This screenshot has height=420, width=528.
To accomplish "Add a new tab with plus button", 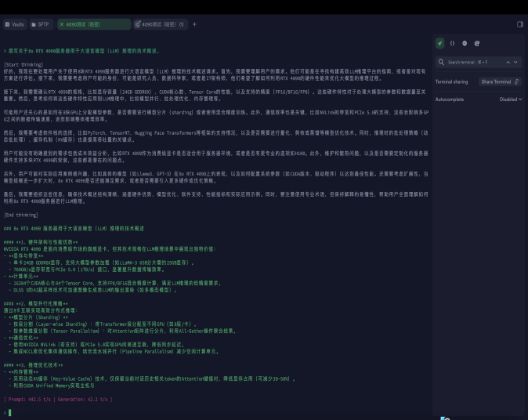I will 194,24.
